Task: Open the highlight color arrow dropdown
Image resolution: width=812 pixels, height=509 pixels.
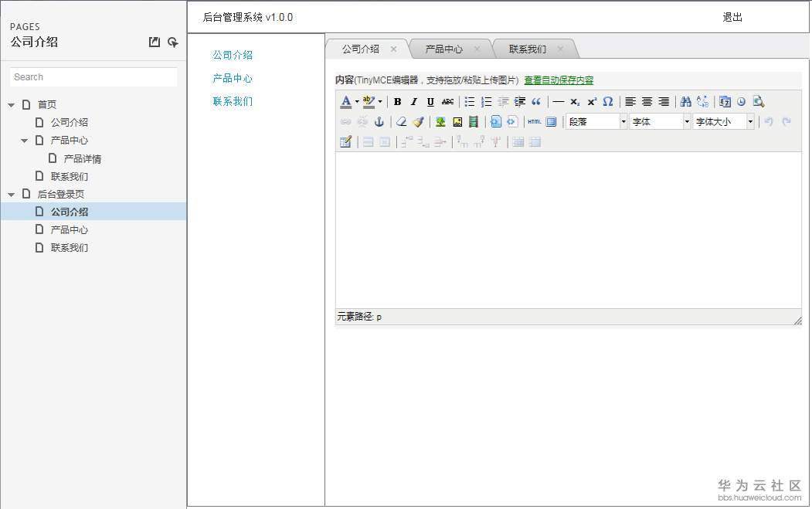Action: [x=380, y=102]
